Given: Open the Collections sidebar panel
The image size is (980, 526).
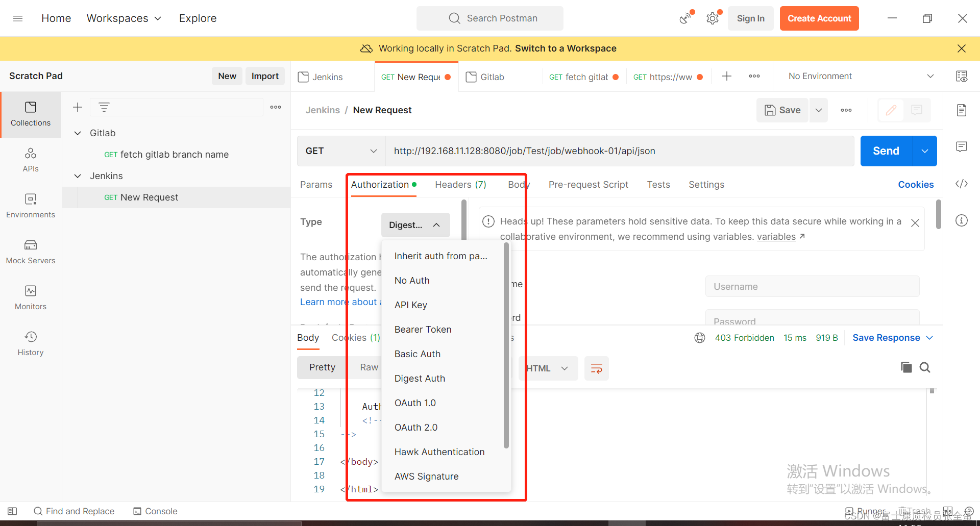Looking at the screenshot, I should coord(31,114).
